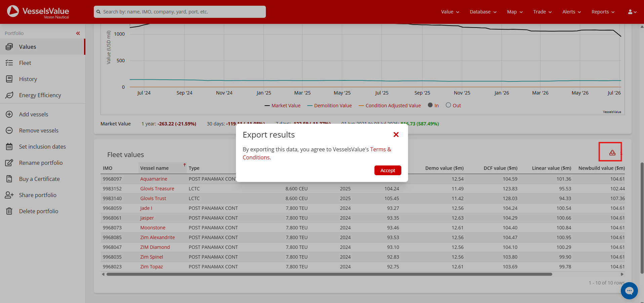The image size is (644, 303).
Task: Click the Accept button
Action: point(388,171)
